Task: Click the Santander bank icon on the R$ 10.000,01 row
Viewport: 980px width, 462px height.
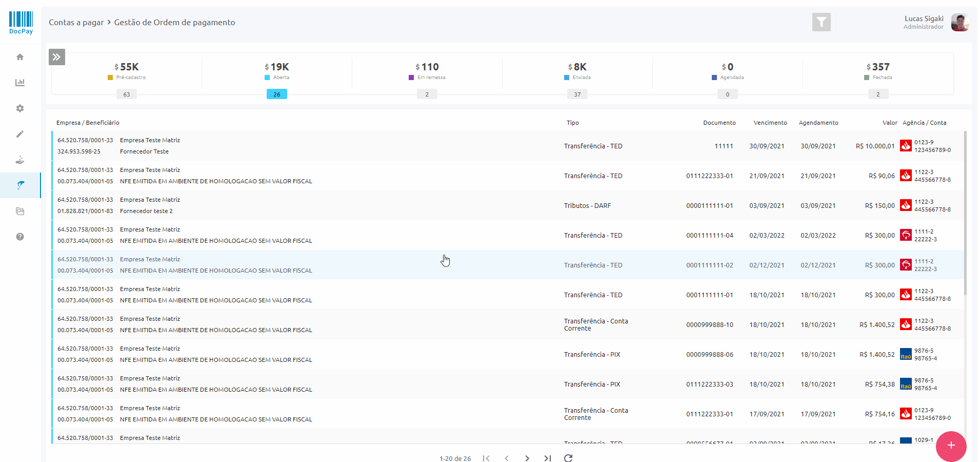Action: point(906,146)
